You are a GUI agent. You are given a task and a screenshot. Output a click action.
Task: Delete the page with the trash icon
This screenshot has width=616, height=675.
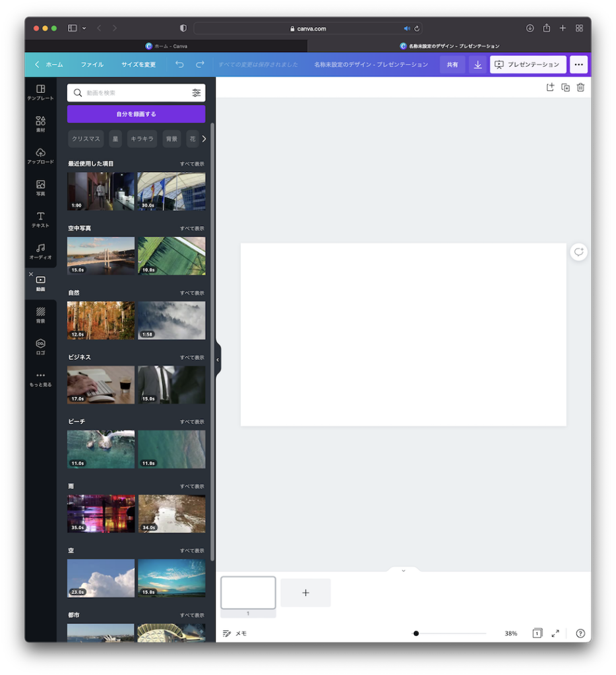[580, 88]
